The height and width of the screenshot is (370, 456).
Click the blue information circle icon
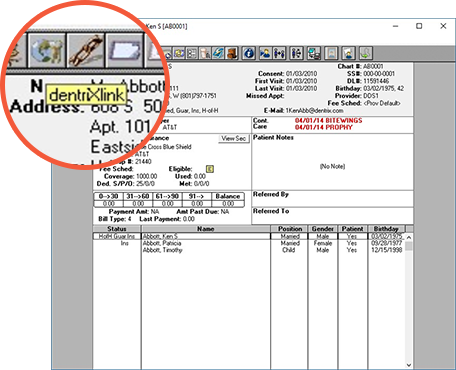point(249,53)
